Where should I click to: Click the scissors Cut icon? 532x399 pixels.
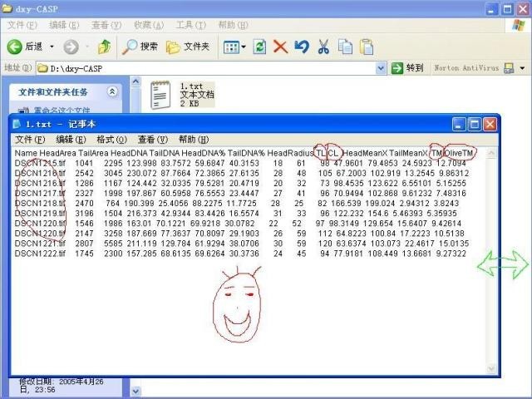point(323,47)
